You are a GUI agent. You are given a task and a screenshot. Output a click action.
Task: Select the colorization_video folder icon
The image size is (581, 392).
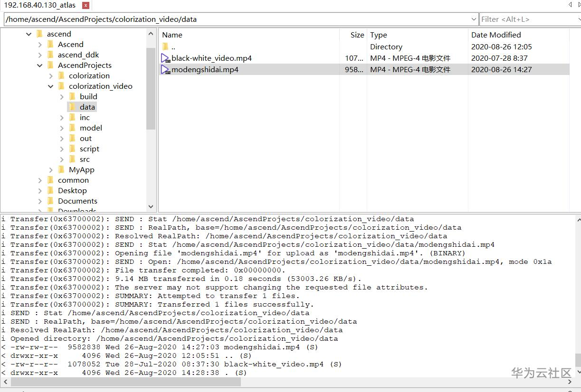pyautogui.click(x=61, y=86)
